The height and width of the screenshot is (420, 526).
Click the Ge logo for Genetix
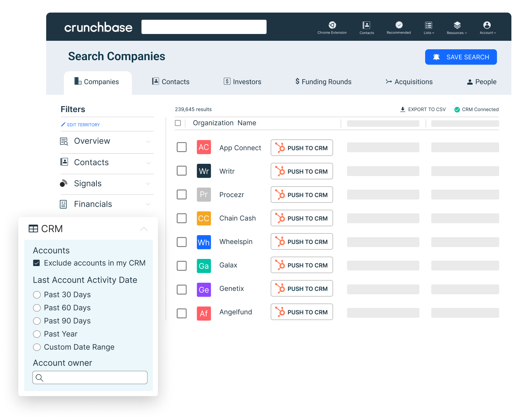click(x=204, y=290)
